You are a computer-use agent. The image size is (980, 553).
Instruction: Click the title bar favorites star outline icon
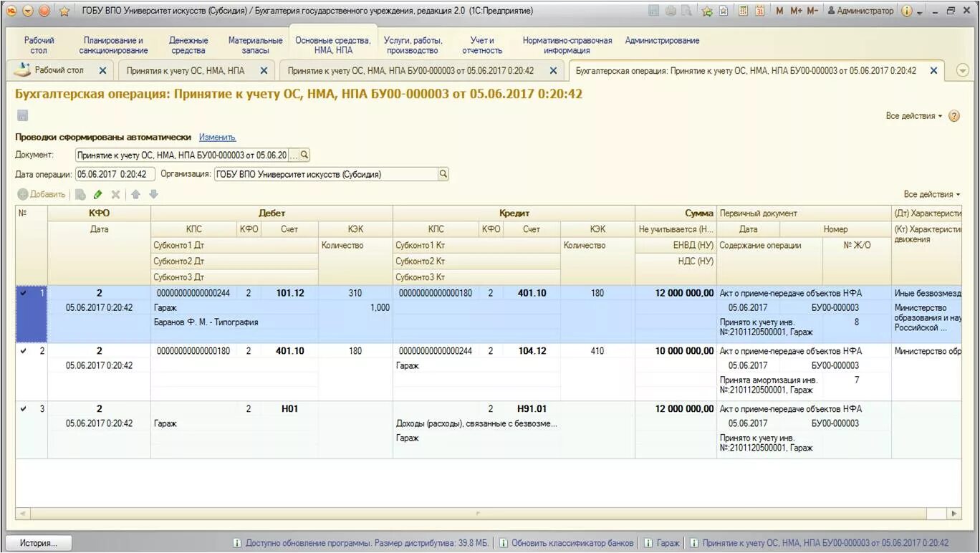pyautogui.click(x=64, y=11)
